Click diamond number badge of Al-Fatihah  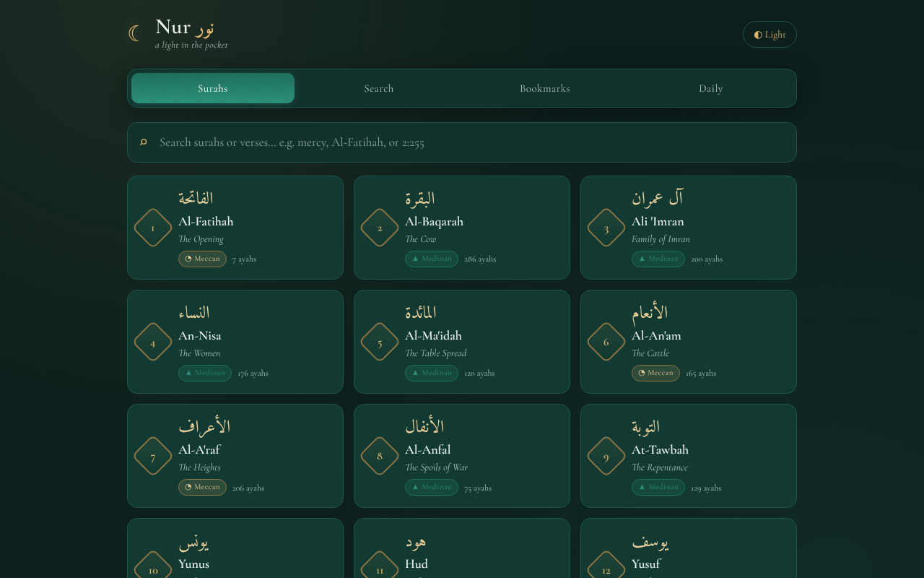click(x=153, y=228)
